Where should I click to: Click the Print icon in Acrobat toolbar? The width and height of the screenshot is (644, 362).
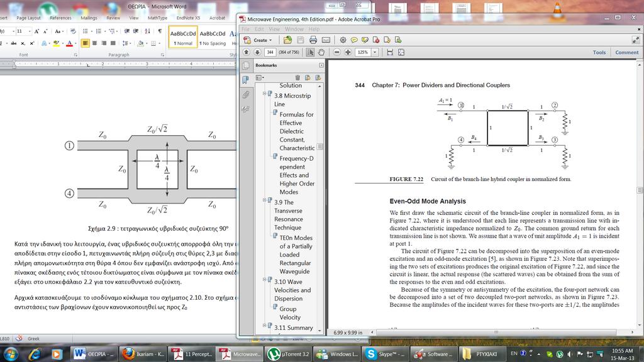click(313, 40)
